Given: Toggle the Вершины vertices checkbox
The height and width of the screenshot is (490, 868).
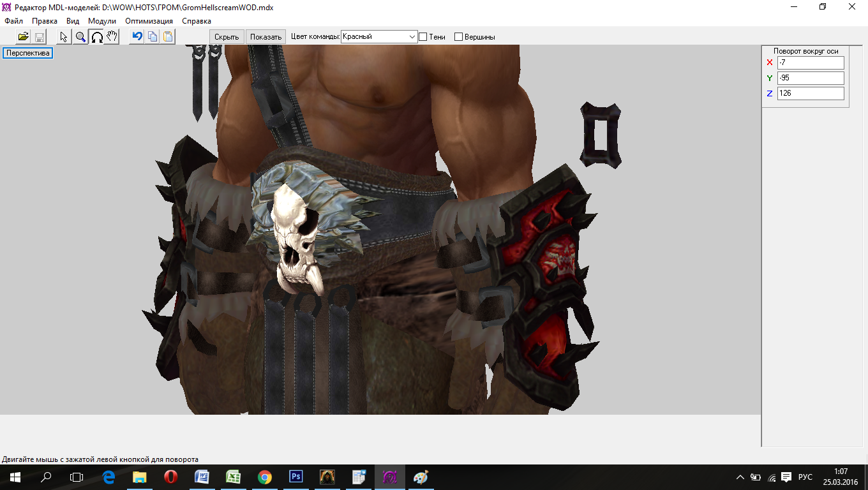Looking at the screenshot, I should pos(458,37).
